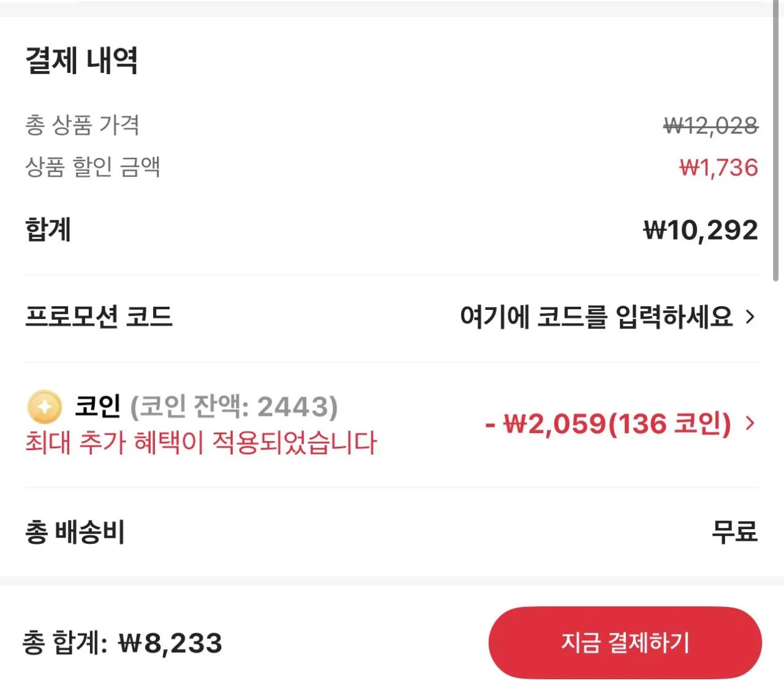Select the red ₩1,736 discount value
The width and height of the screenshot is (784, 689).
(x=718, y=167)
